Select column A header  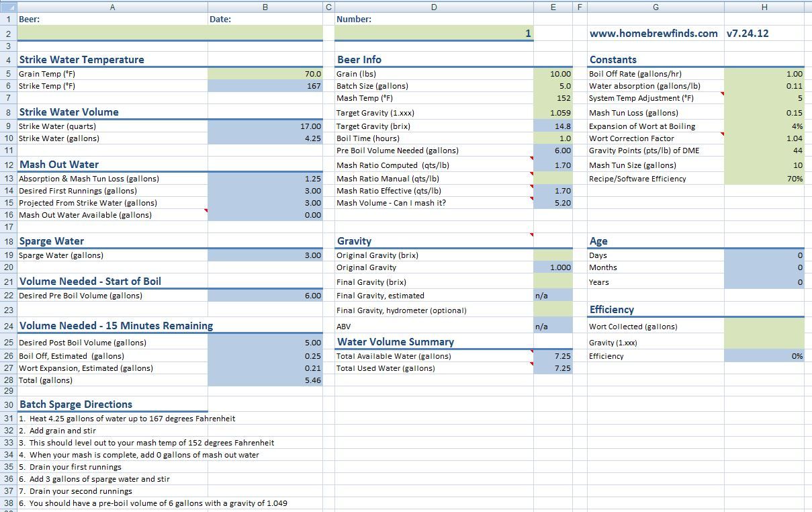(112, 7)
